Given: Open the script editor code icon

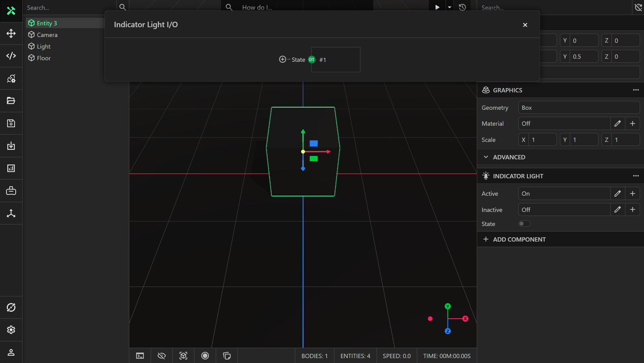Looking at the screenshot, I should pos(11,56).
